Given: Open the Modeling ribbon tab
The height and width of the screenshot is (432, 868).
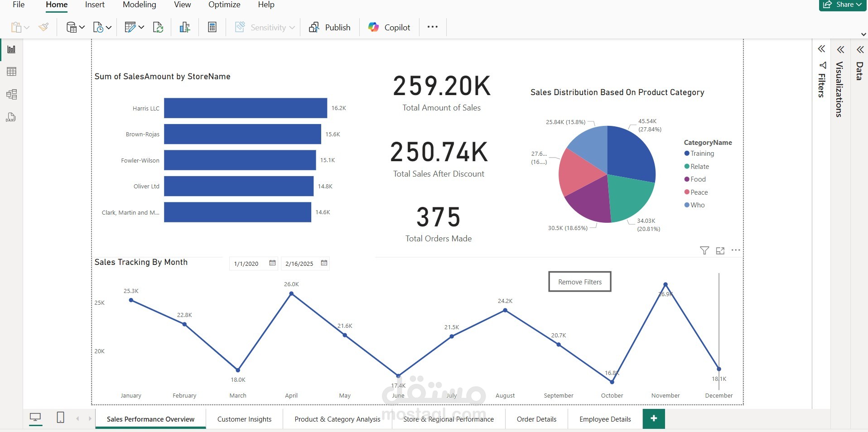Looking at the screenshot, I should 140,5.
